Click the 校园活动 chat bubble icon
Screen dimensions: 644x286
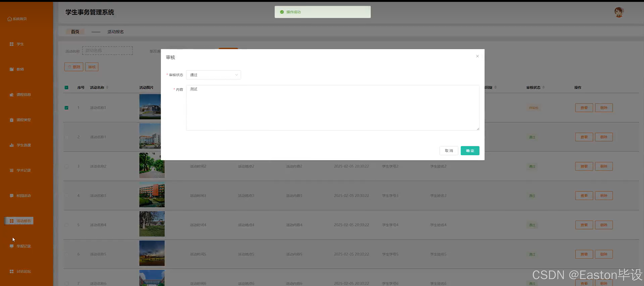[12, 196]
